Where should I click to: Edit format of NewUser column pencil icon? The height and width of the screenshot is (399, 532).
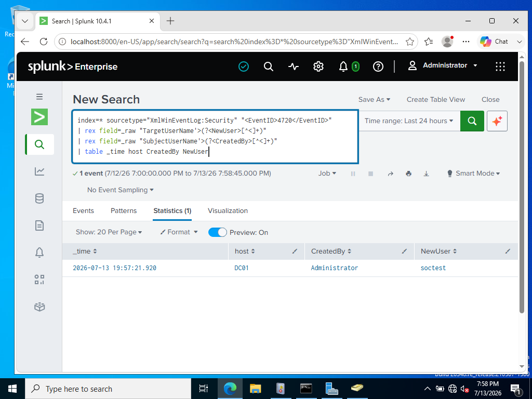point(508,251)
